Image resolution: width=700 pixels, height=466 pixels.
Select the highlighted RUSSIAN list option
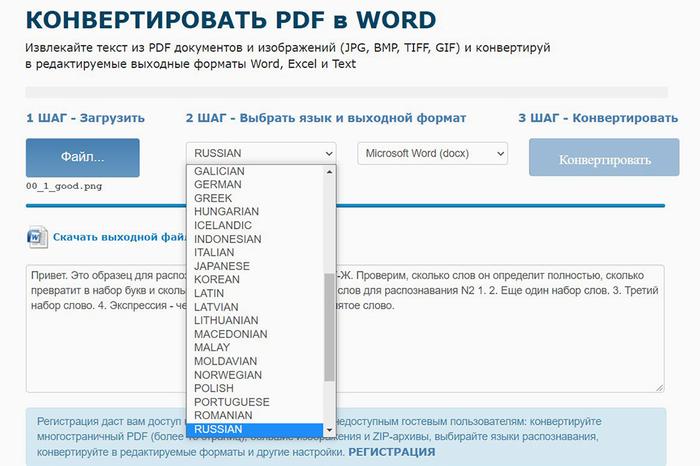click(218, 429)
